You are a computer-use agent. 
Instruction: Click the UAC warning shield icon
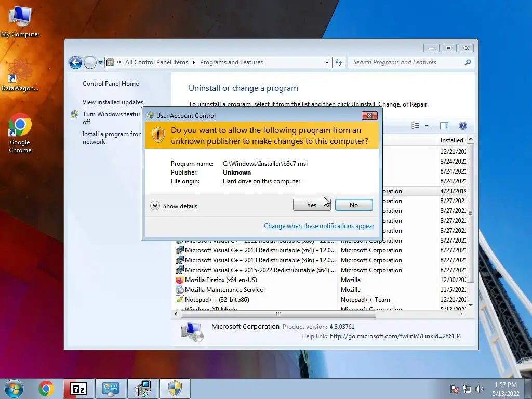coord(158,135)
